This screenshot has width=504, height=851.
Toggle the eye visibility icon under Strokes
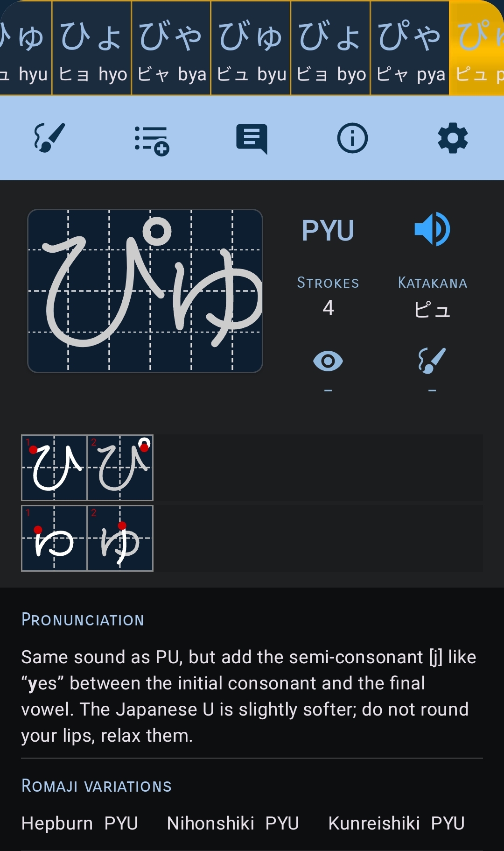[328, 361]
